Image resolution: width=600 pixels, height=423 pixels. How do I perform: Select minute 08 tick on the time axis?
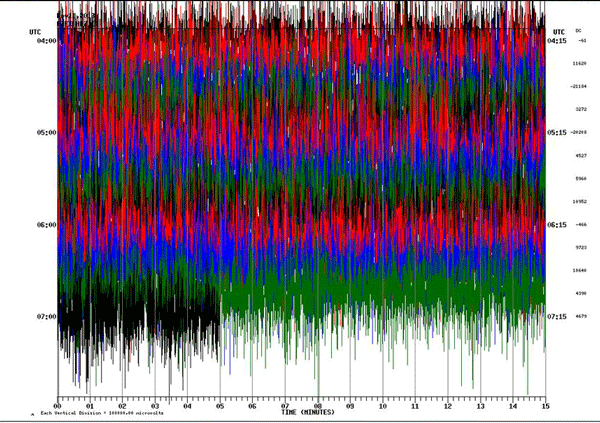[318, 406]
